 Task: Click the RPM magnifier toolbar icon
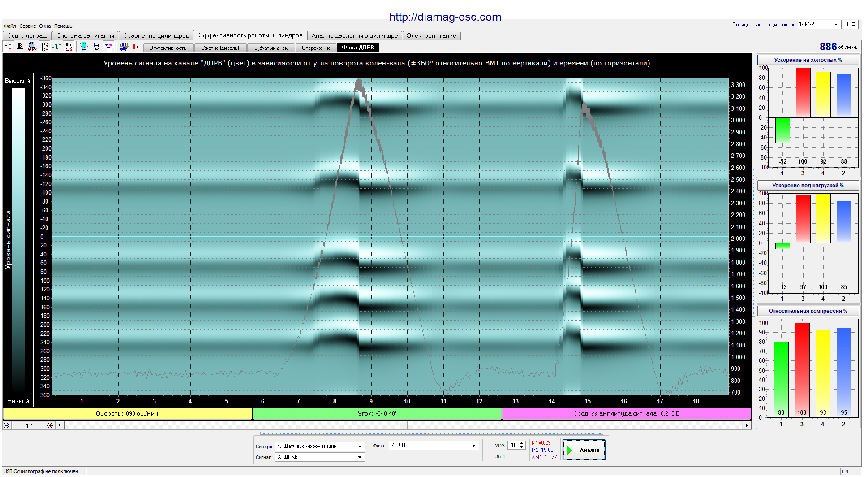[x=32, y=47]
